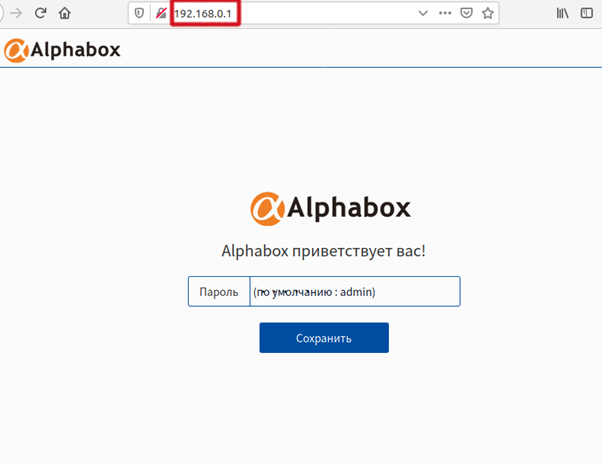Click the orange alpha symbol in the header
This screenshot has height=464, width=602.
pyautogui.click(x=15, y=49)
